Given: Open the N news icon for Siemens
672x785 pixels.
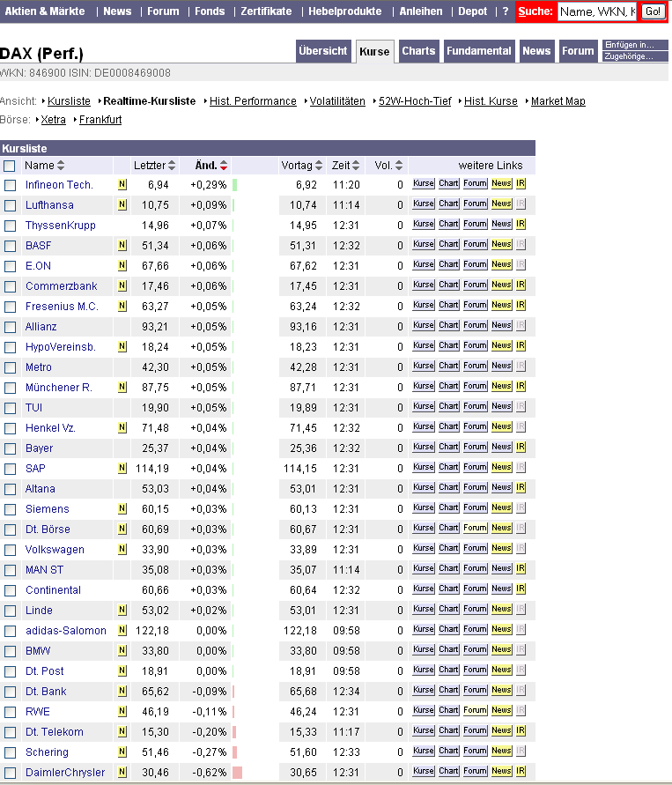Looking at the screenshot, I should (122, 508).
